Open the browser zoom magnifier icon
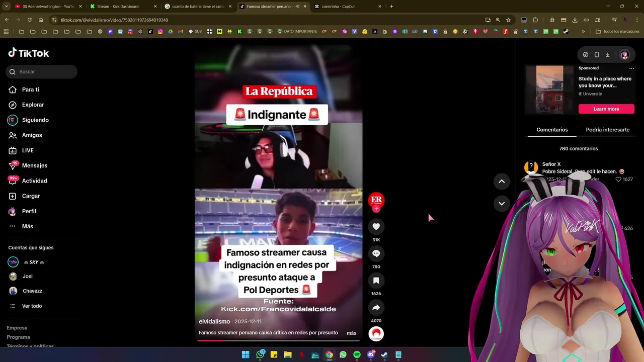 point(498,20)
